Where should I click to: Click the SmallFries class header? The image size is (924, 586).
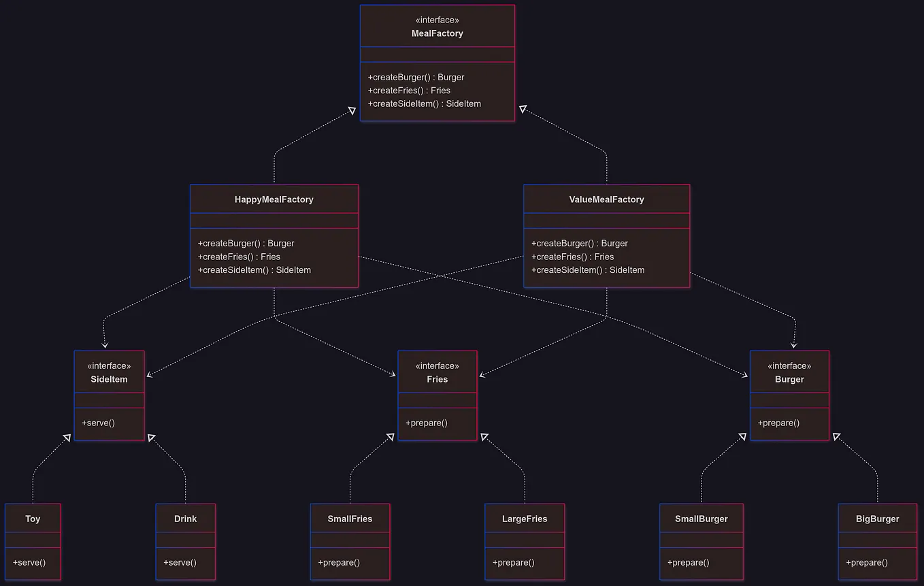point(350,519)
